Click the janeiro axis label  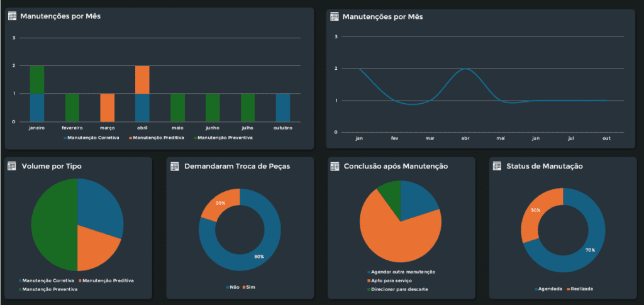tap(37, 128)
